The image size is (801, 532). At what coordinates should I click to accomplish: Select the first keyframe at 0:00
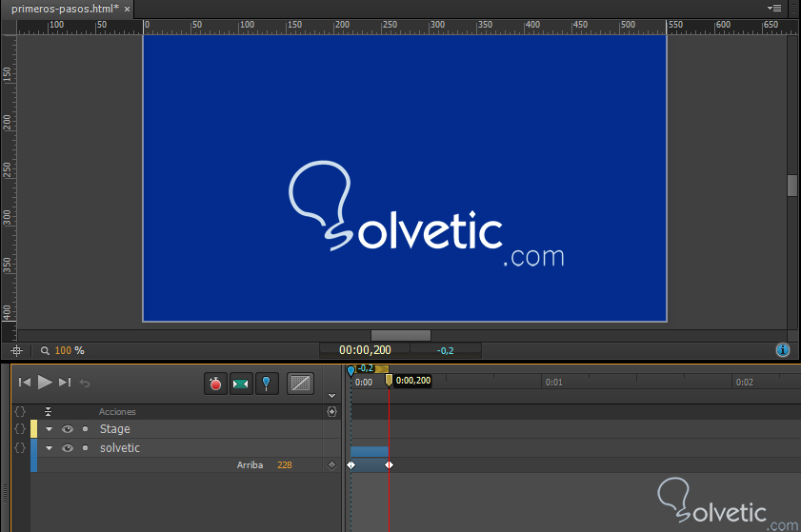coord(350,465)
